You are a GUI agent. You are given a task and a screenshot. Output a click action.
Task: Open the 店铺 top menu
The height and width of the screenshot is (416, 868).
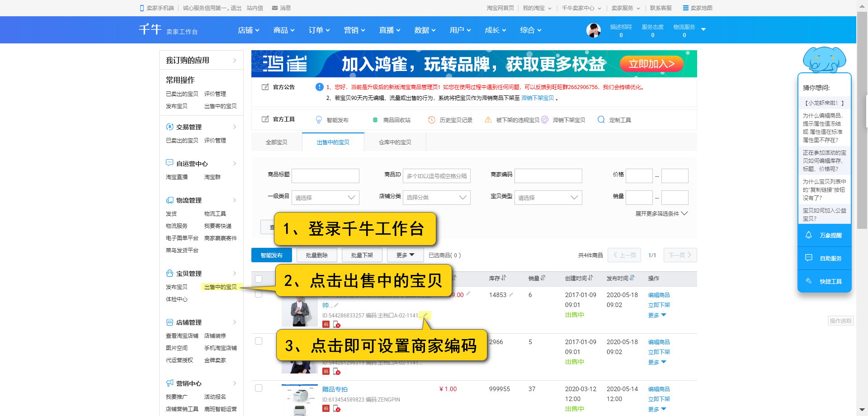pos(249,30)
